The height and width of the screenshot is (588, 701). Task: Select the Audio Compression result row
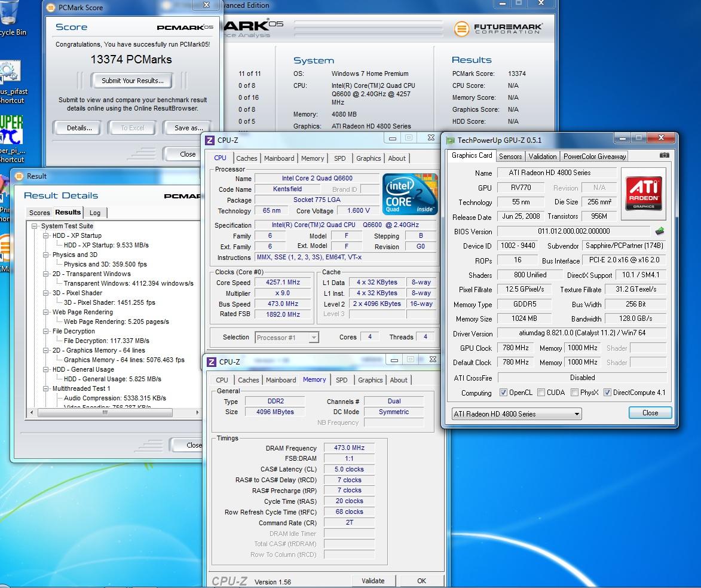115,398
